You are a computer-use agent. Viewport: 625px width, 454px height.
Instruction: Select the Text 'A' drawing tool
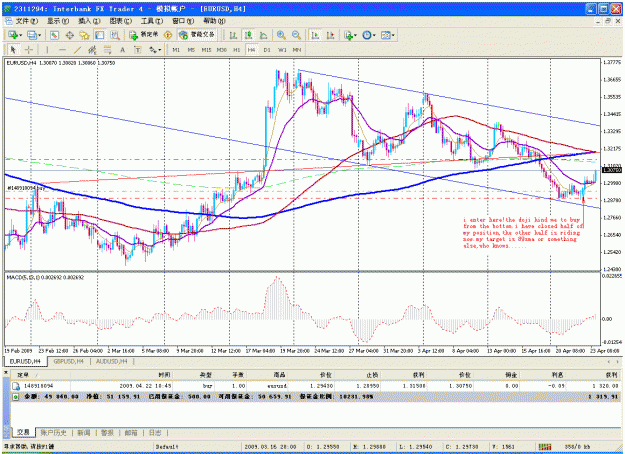click(x=123, y=50)
